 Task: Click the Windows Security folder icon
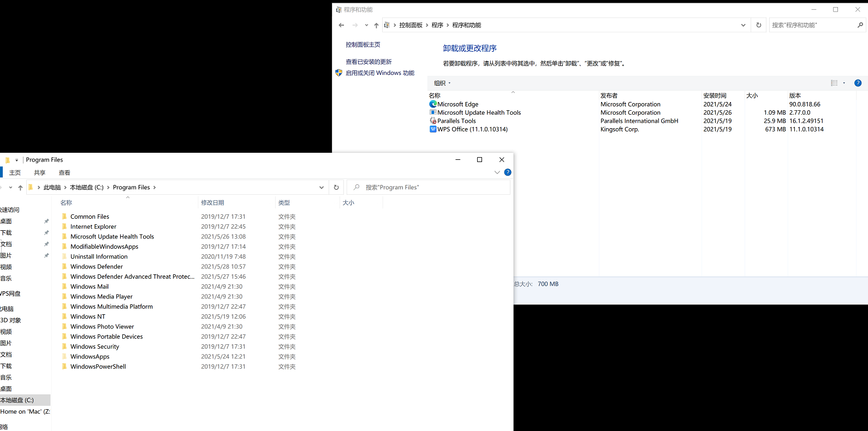point(64,346)
